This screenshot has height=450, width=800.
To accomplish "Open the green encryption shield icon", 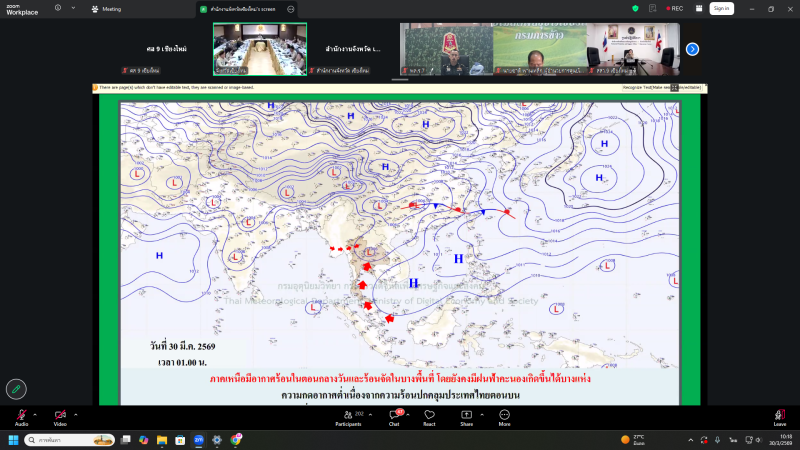I will click(636, 8).
